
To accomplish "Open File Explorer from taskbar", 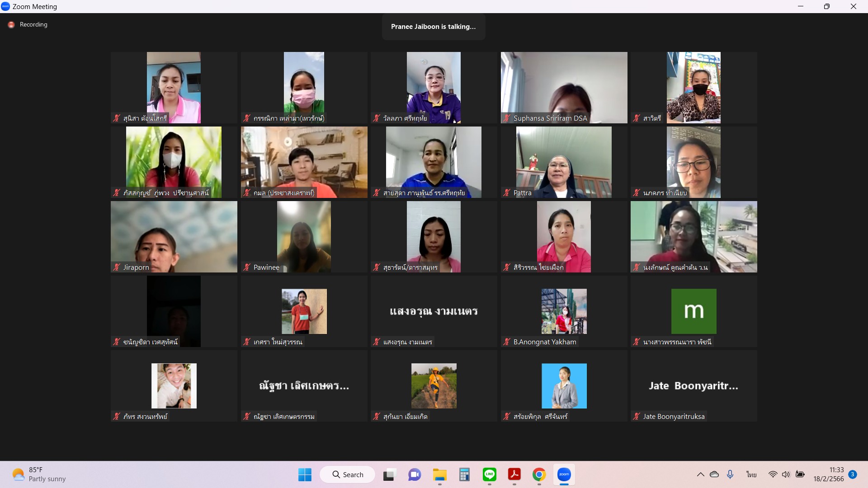I will tap(439, 474).
